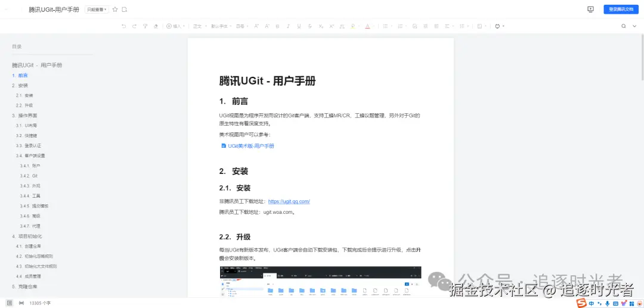The width and height of the screenshot is (644, 308).
Task: Open the https://ugit.qq.com/ link
Action: pyautogui.click(x=289, y=201)
